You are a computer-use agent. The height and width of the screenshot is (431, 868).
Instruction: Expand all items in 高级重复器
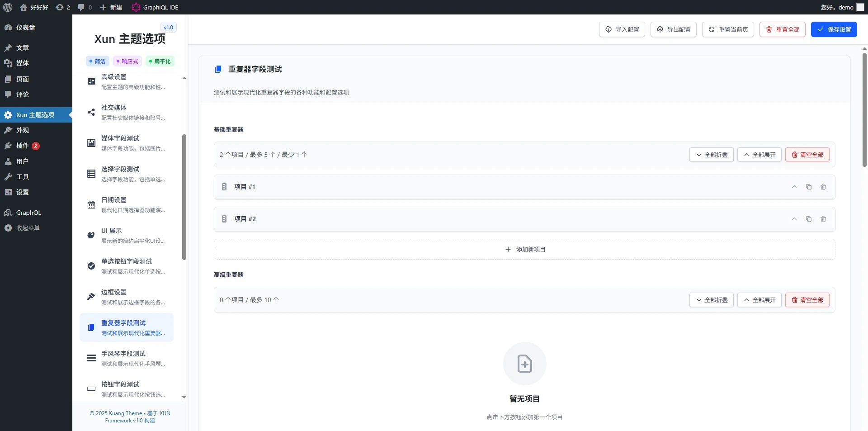point(759,300)
